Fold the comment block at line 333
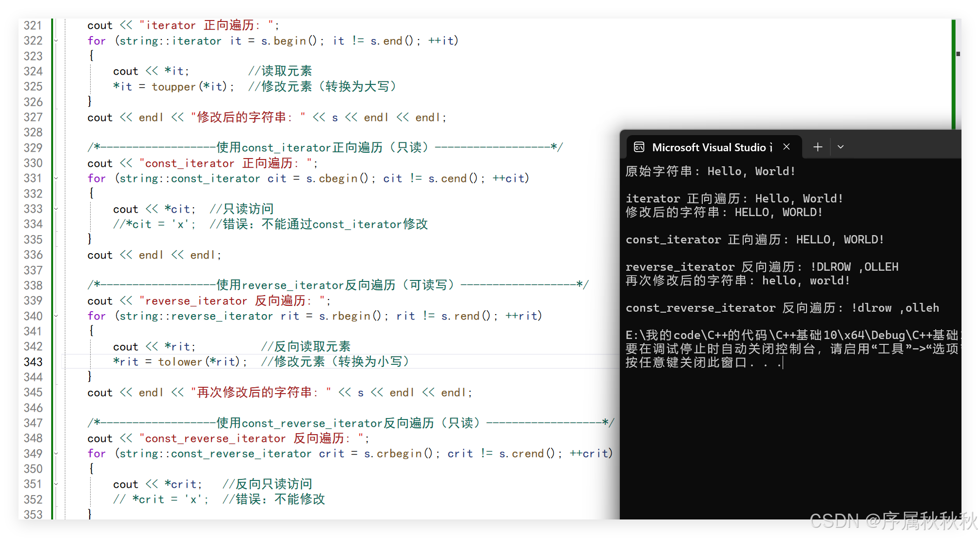 coord(56,209)
